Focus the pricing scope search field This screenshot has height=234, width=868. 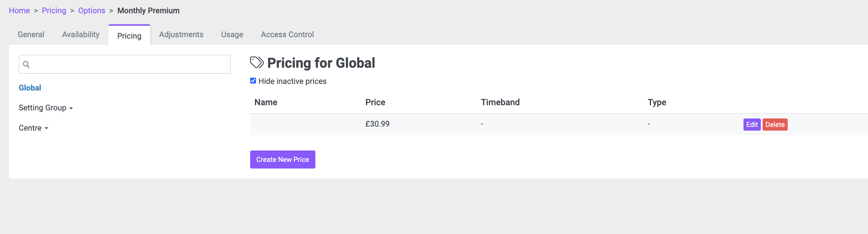(125, 64)
